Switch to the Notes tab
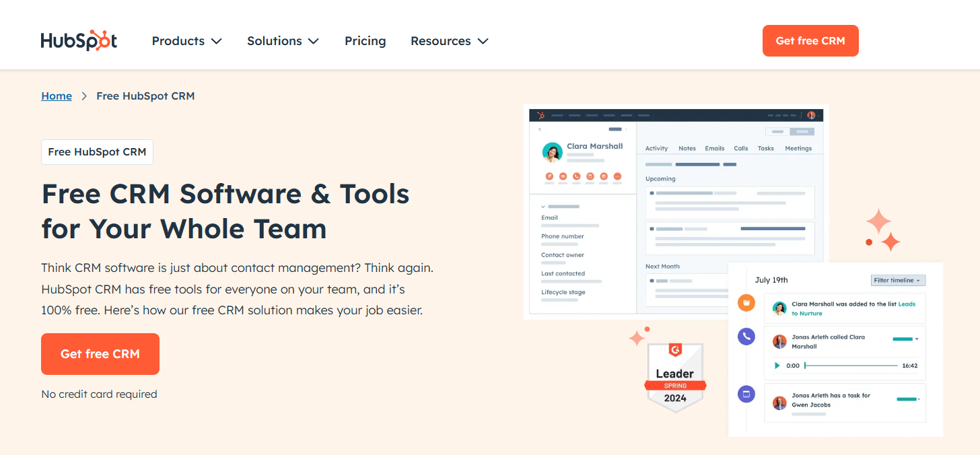980x455 pixels. (x=687, y=148)
